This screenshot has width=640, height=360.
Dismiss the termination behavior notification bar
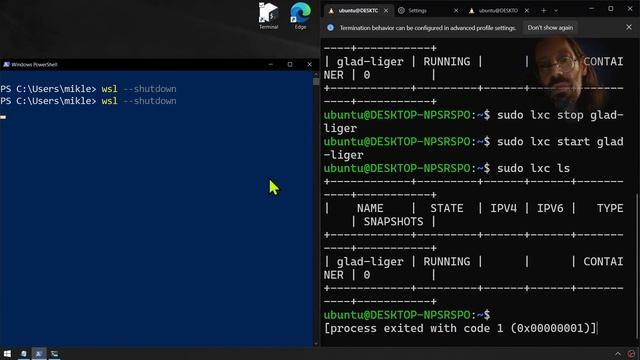click(x=629, y=27)
